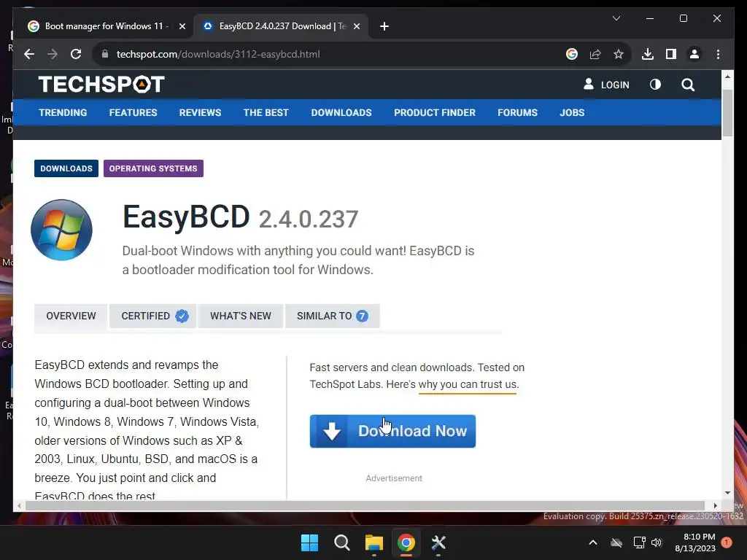Select the SIMILAR TO tab
Image resolution: width=747 pixels, height=560 pixels.
(x=332, y=316)
